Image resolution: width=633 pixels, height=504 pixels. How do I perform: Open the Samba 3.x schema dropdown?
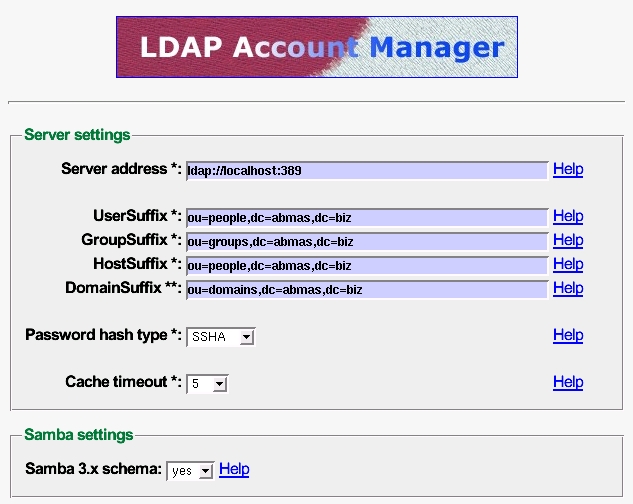click(190, 470)
